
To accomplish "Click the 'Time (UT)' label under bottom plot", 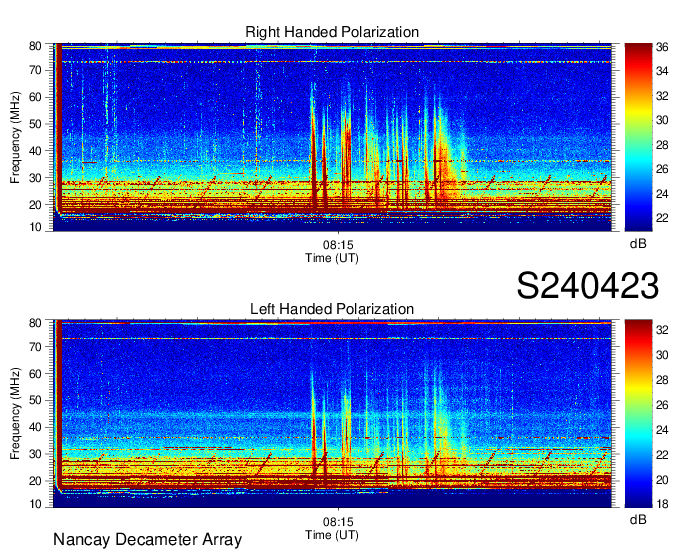I will [x=332, y=535].
